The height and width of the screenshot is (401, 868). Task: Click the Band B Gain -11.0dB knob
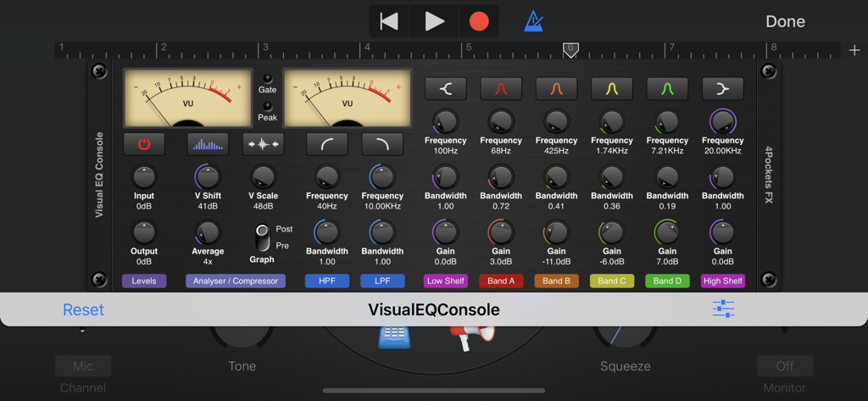556,232
